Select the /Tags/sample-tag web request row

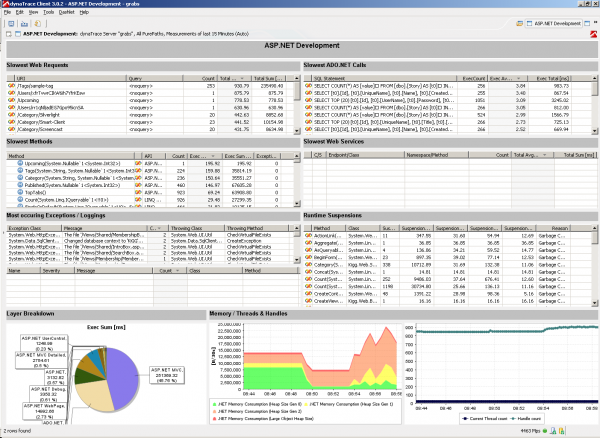150,86
